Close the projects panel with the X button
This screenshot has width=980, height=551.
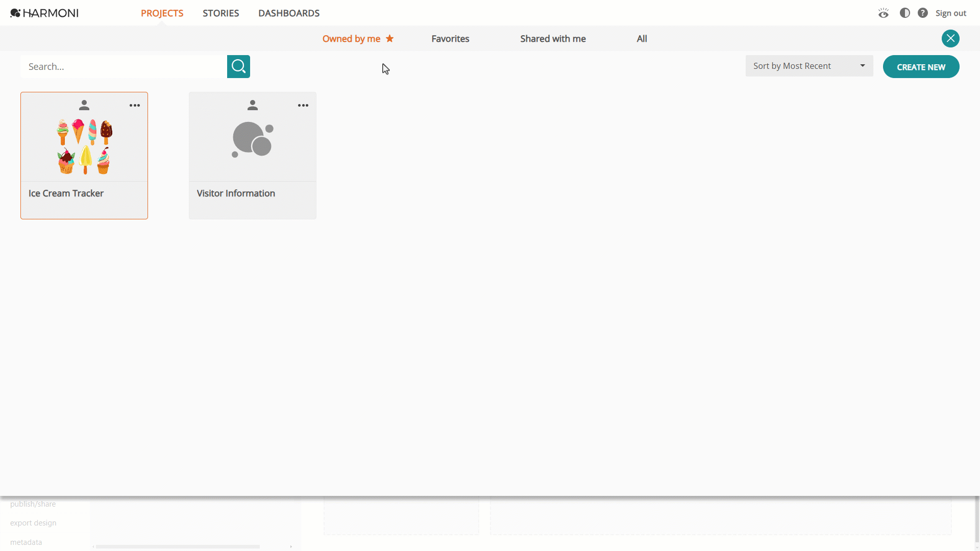[x=950, y=38]
